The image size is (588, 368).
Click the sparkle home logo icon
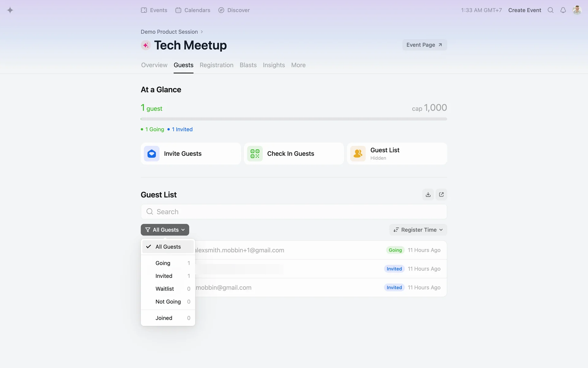[10, 10]
